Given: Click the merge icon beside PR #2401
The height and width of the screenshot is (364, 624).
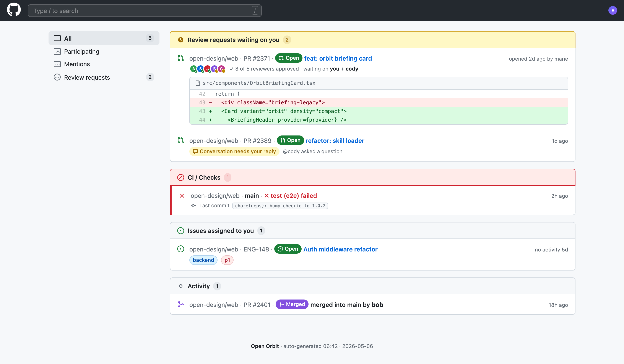Looking at the screenshot, I should pos(181,304).
